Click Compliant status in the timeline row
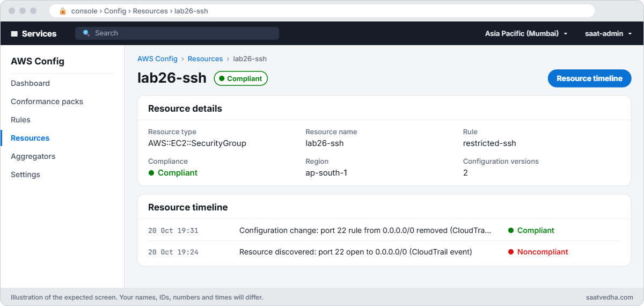Viewport: 644px width, 306px height. pos(531,230)
